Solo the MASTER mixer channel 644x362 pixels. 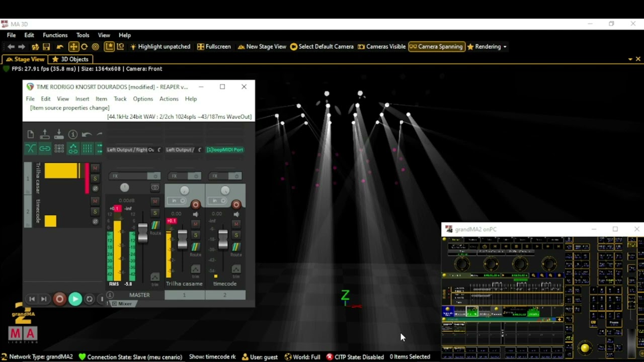pyautogui.click(x=155, y=213)
